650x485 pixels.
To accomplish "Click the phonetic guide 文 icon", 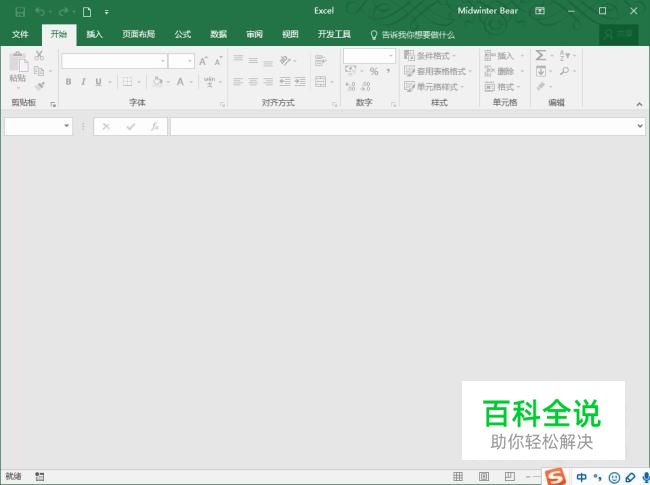I will coord(210,81).
